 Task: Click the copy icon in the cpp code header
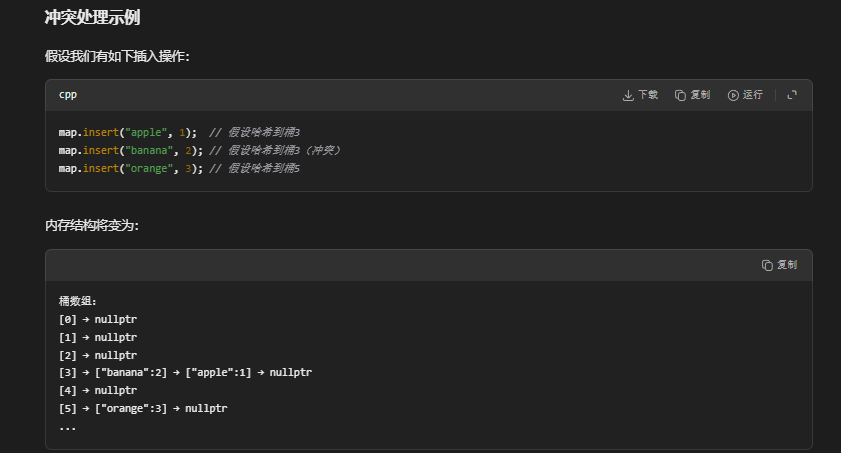pos(680,95)
